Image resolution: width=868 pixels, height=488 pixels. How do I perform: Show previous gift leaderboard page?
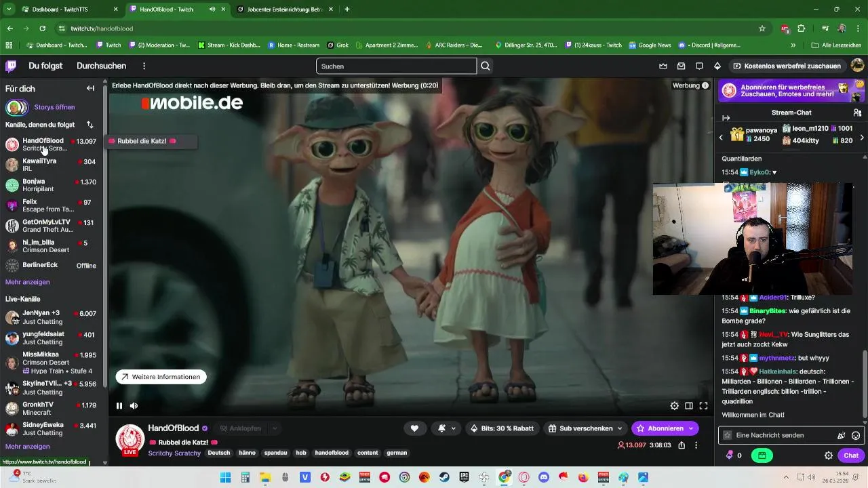click(x=721, y=138)
